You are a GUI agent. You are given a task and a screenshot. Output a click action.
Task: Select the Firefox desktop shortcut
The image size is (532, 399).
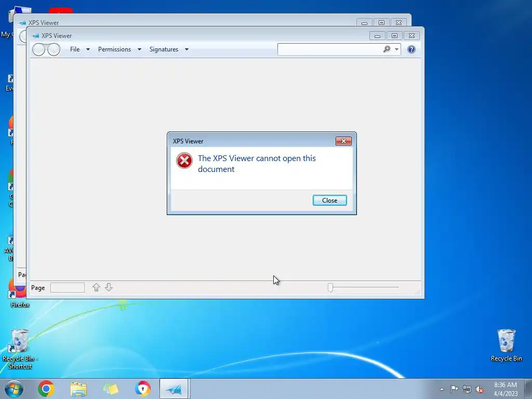click(19, 295)
